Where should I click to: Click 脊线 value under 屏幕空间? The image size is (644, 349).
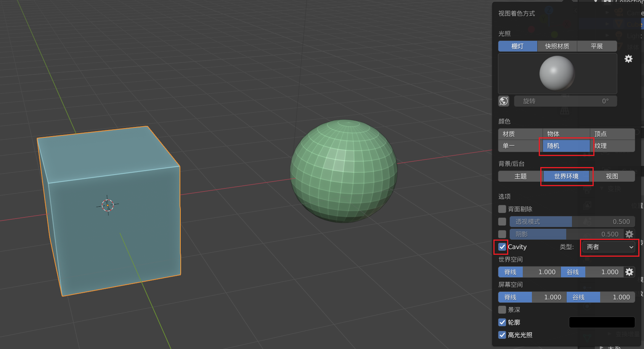(x=532, y=297)
